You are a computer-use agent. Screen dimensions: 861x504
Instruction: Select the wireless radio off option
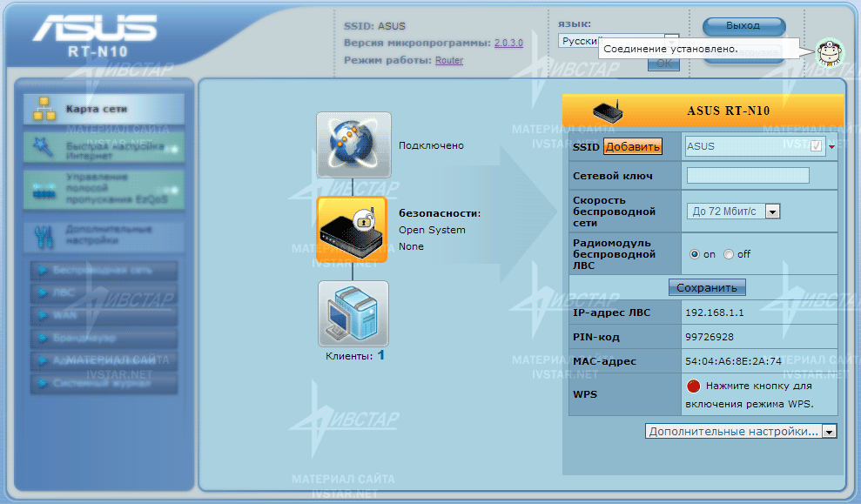point(729,254)
